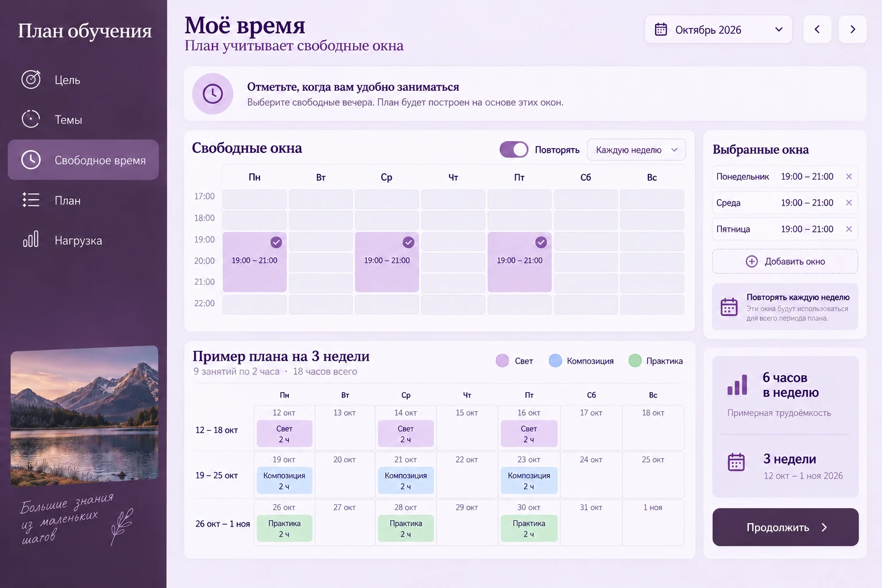This screenshot has height=588, width=882.
Task: Click bar chart icon near 6 часов в неделю
Action: point(737,385)
